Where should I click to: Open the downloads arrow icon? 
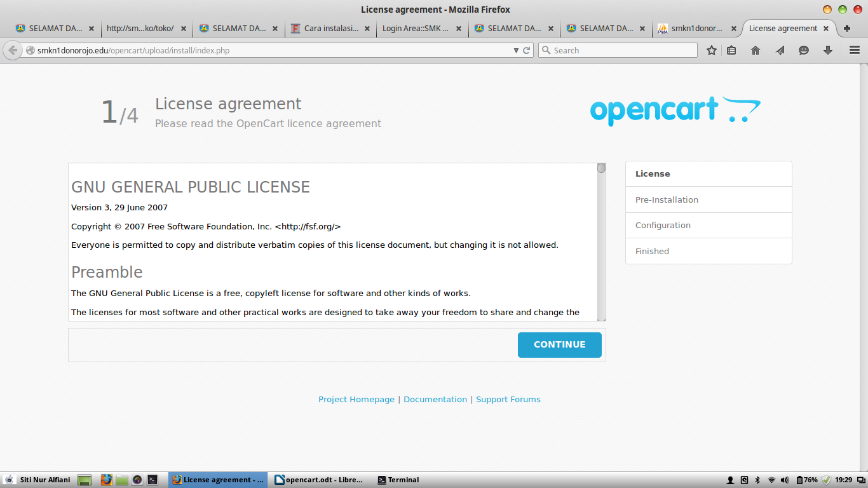(828, 50)
